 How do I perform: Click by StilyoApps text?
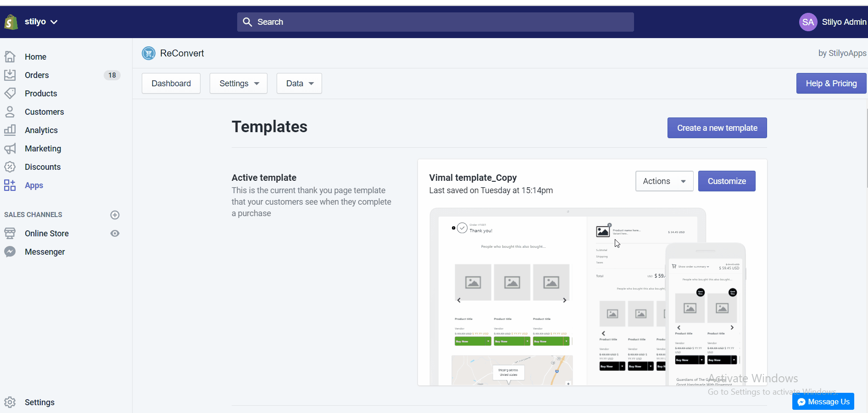tap(842, 53)
